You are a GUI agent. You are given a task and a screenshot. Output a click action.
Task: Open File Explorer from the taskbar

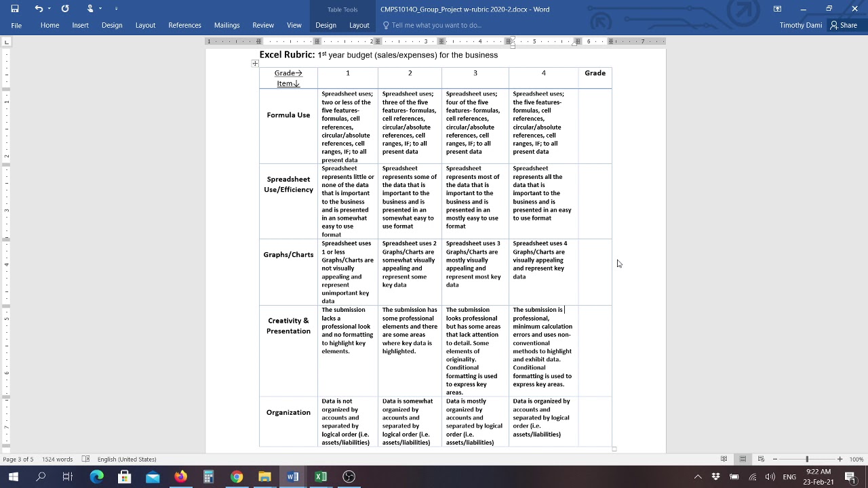point(264,476)
